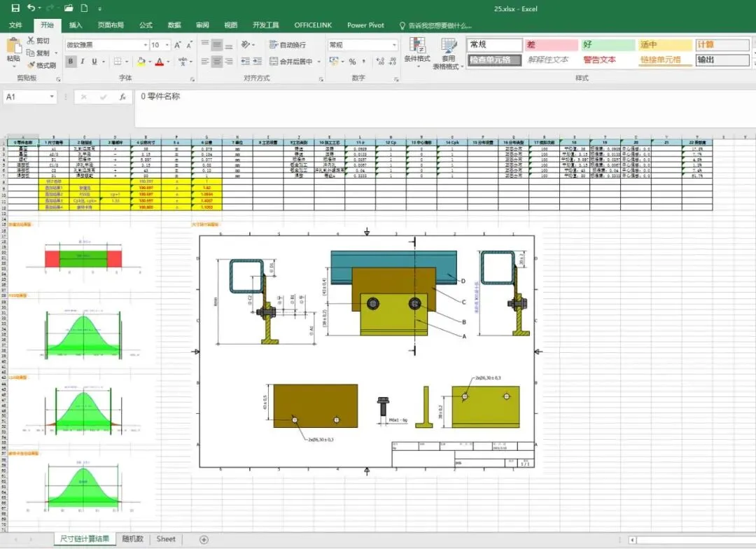Click the Name Box showing A1
This screenshot has height=549, width=756.
(x=30, y=97)
